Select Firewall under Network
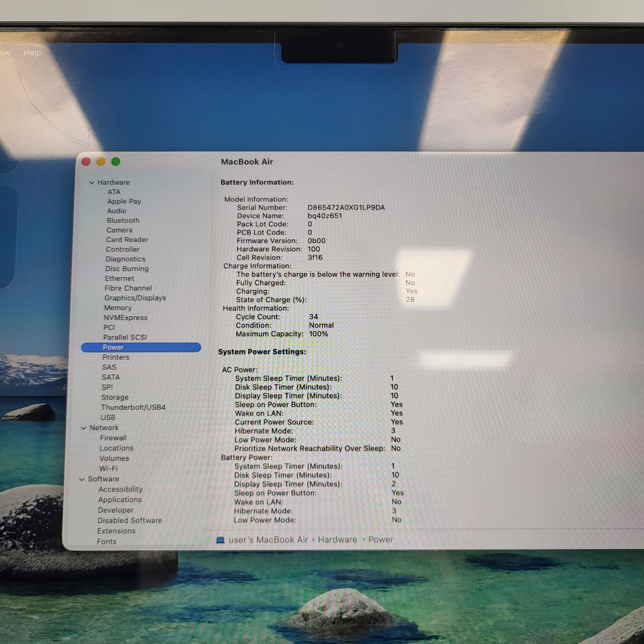 click(113, 438)
